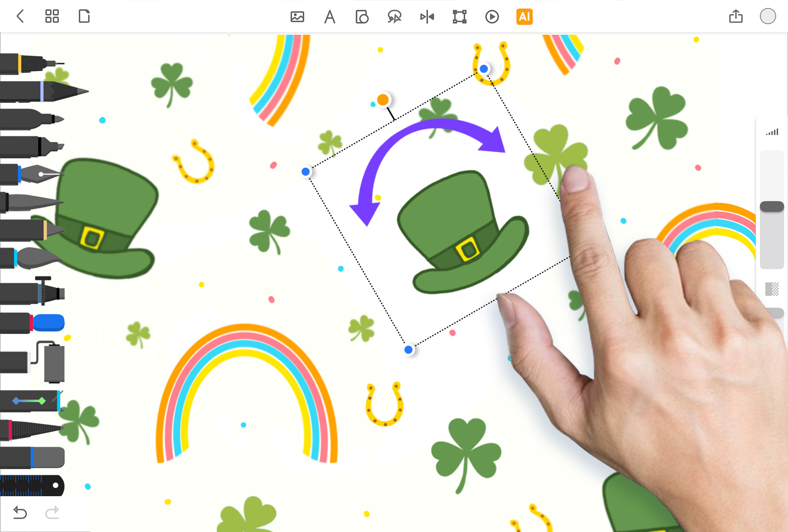Play the drawing replay

click(x=492, y=17)
